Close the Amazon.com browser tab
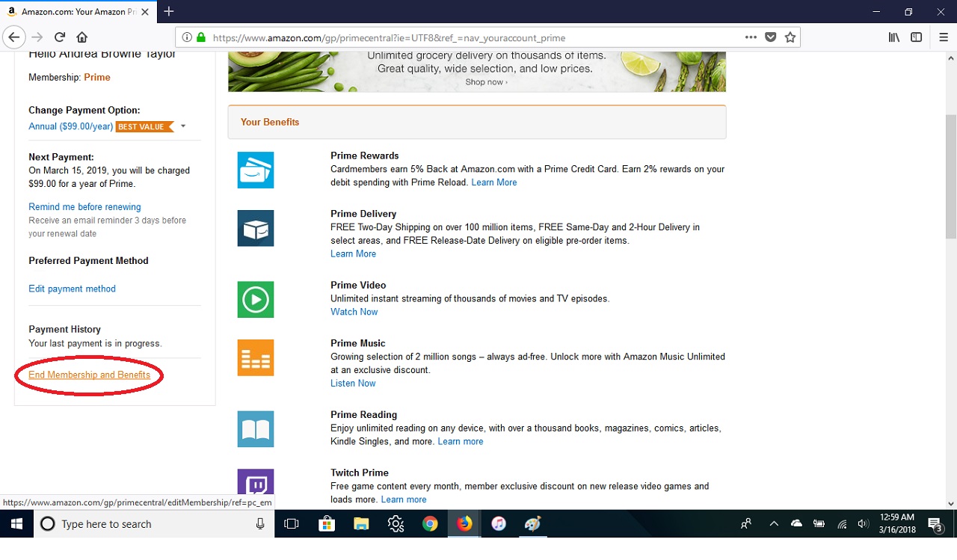 pos(144,12)
